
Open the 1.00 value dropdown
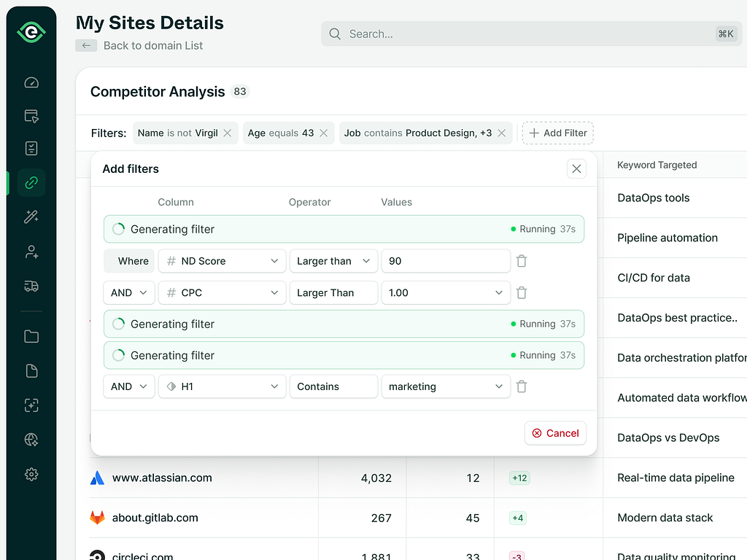click(x=446, y=292)
